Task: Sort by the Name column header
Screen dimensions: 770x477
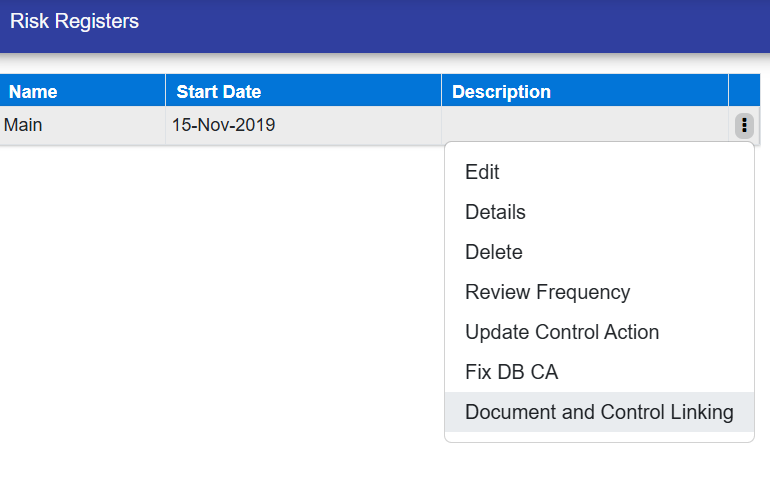Action: [33, 92]
